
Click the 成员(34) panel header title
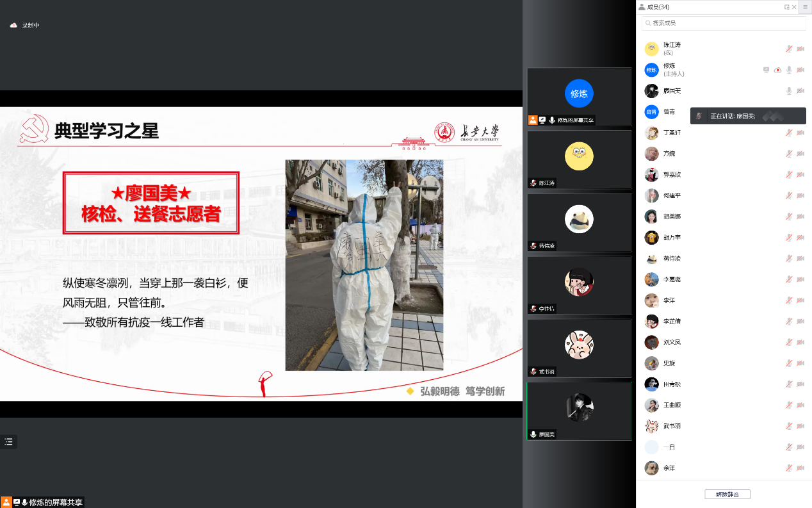coord(658,7)
